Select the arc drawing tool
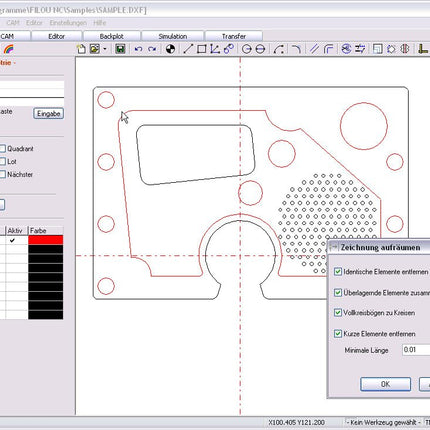 (279, 49)
